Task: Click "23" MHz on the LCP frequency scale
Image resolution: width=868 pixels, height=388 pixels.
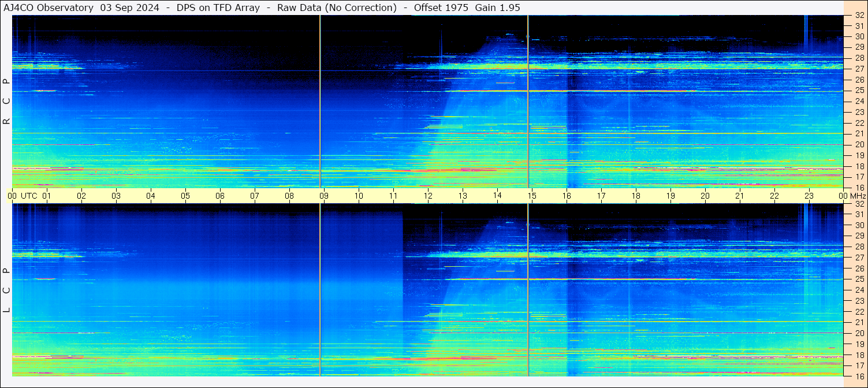Action: [859, 301]
